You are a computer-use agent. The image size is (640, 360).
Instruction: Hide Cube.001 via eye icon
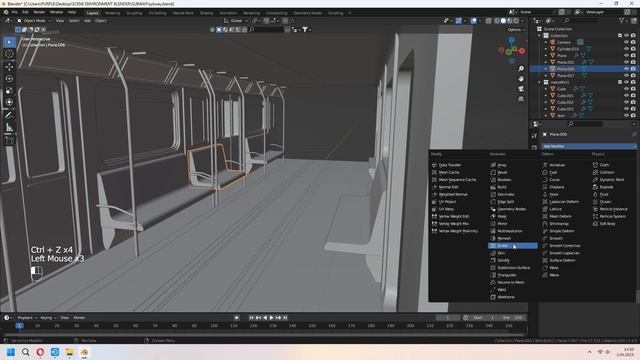[x=626, y=96]
